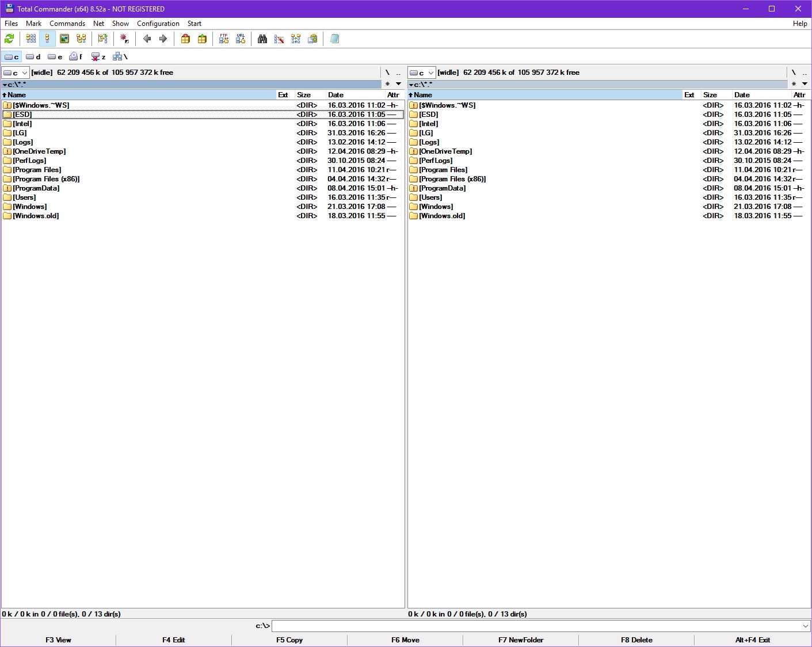Image resolution: width=812 pixels, height=647 pixels.
Task: Go to parent directory in right panel
Action: click(805, 73)
